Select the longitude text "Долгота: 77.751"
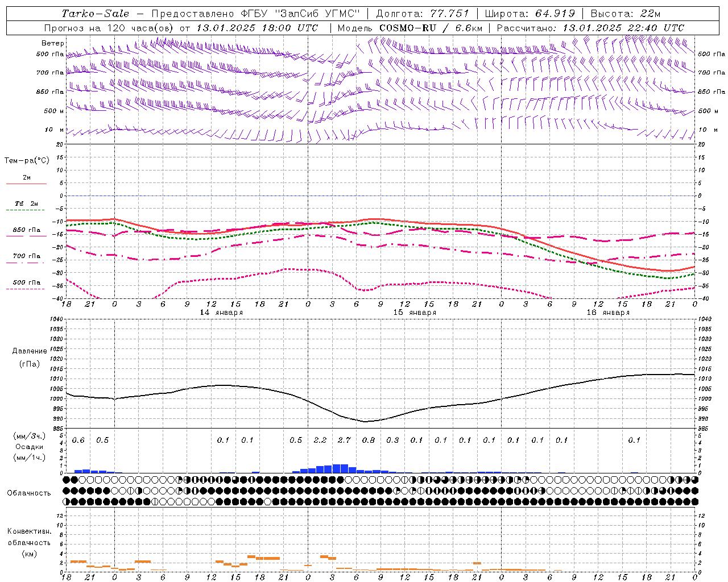The width and height of the screenshot is (728, 582). 423,14
